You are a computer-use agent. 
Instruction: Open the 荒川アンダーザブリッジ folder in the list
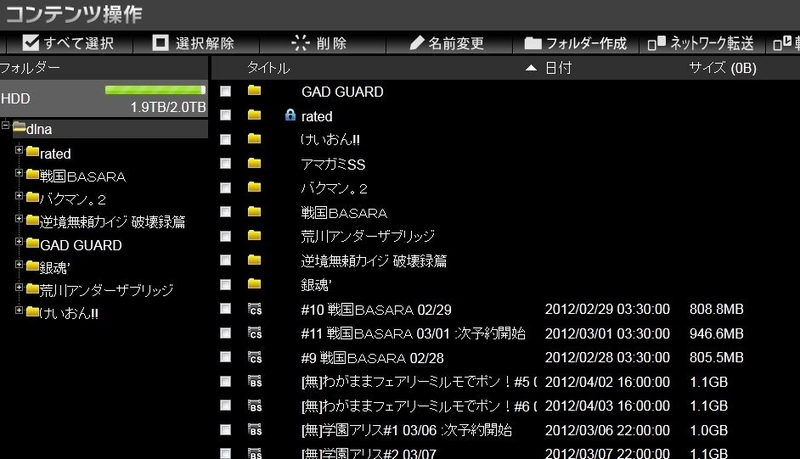point(368,236)
